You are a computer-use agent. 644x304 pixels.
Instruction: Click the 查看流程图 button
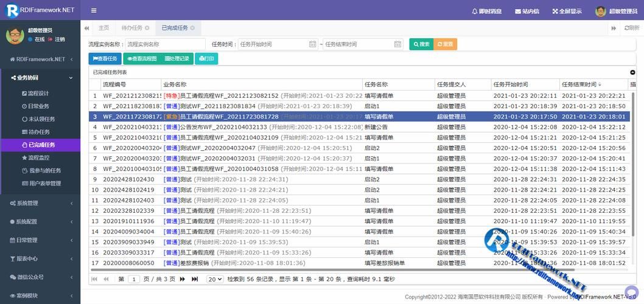click(x=142, y=58)
